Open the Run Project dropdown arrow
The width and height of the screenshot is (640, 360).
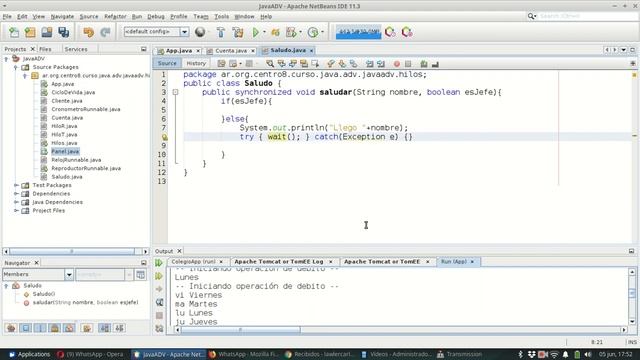tap(264, 32)
